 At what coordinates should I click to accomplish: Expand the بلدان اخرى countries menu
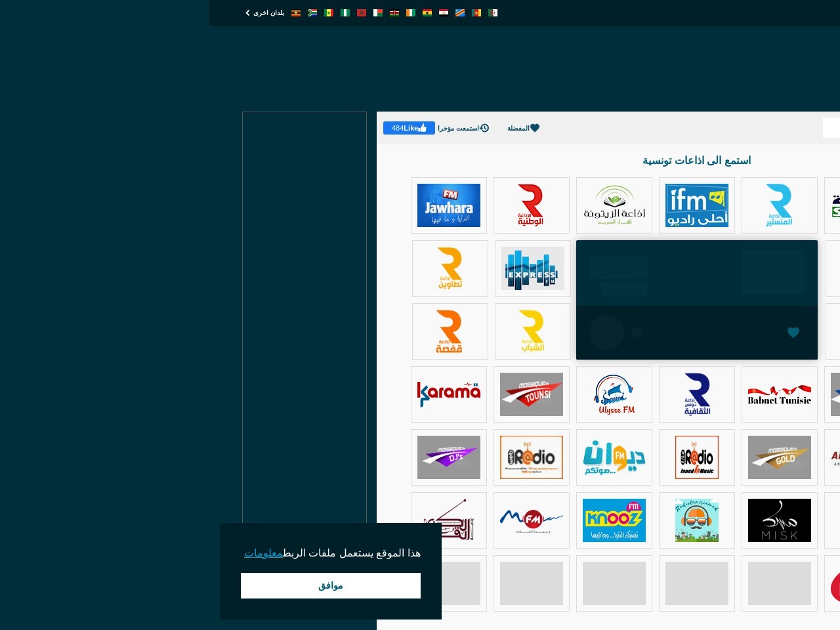pyautogui.click(x=265, y=12)
